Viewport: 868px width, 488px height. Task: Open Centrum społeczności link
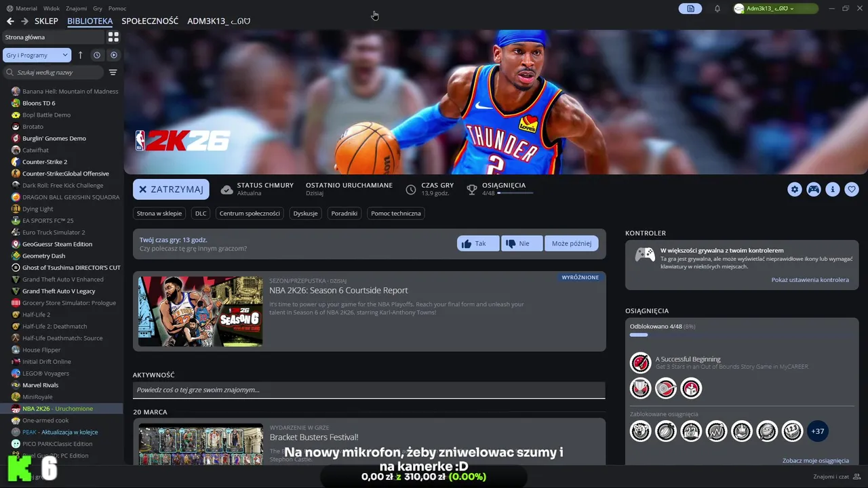pyautogui.click(x=250, y=213)
